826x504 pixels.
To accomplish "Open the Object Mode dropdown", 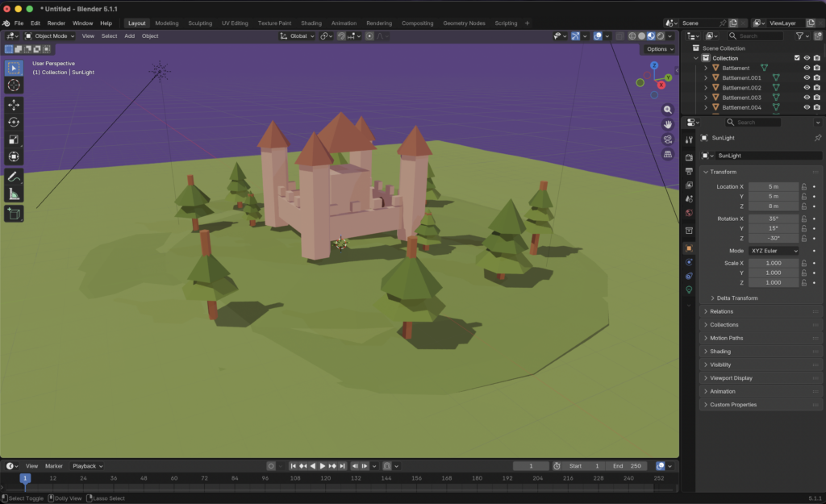I will tap(50, 36).
